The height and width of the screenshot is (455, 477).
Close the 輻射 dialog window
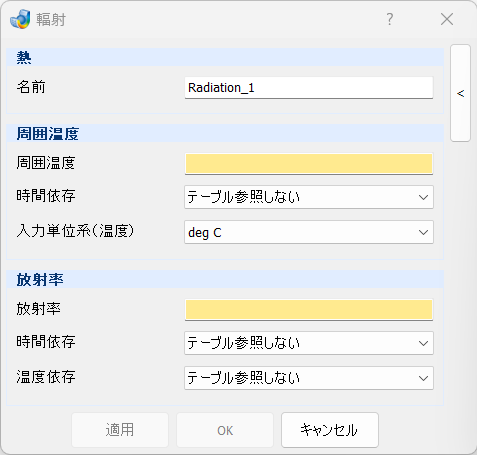tap(447, 19)
